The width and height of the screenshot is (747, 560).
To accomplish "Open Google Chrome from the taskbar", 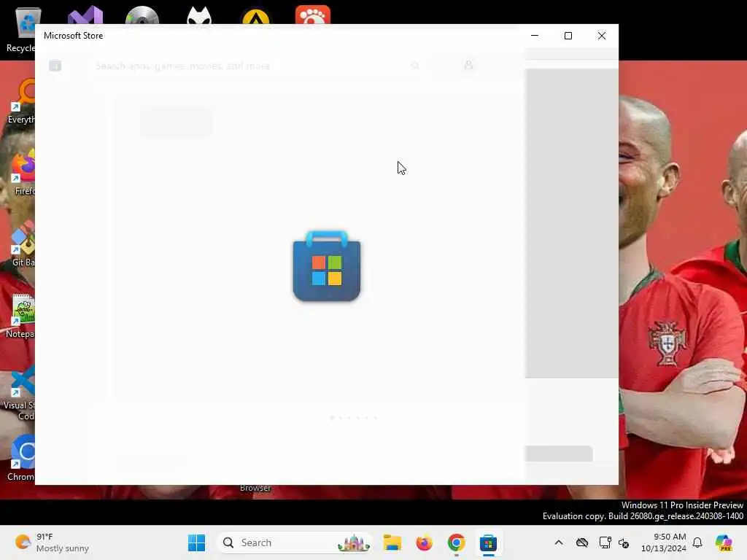I will [x=456, y=542].
